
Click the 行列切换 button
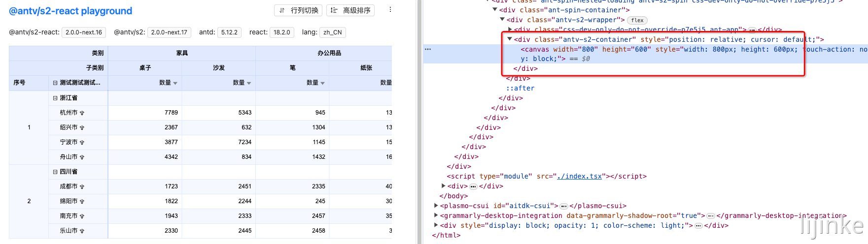299,10
